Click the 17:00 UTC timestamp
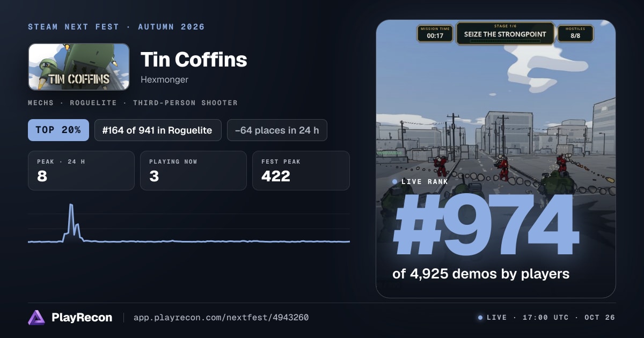 [x=546, y=318]
